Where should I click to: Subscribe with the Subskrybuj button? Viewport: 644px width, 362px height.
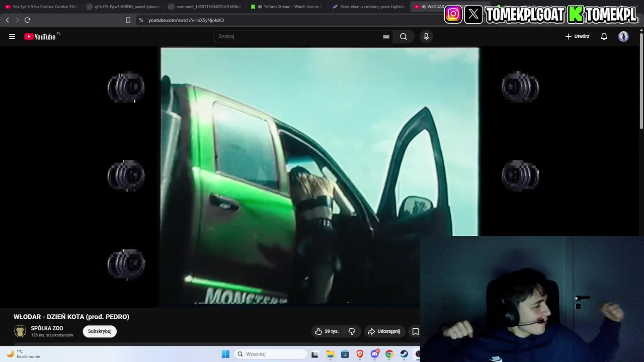(x=100, y=331)
